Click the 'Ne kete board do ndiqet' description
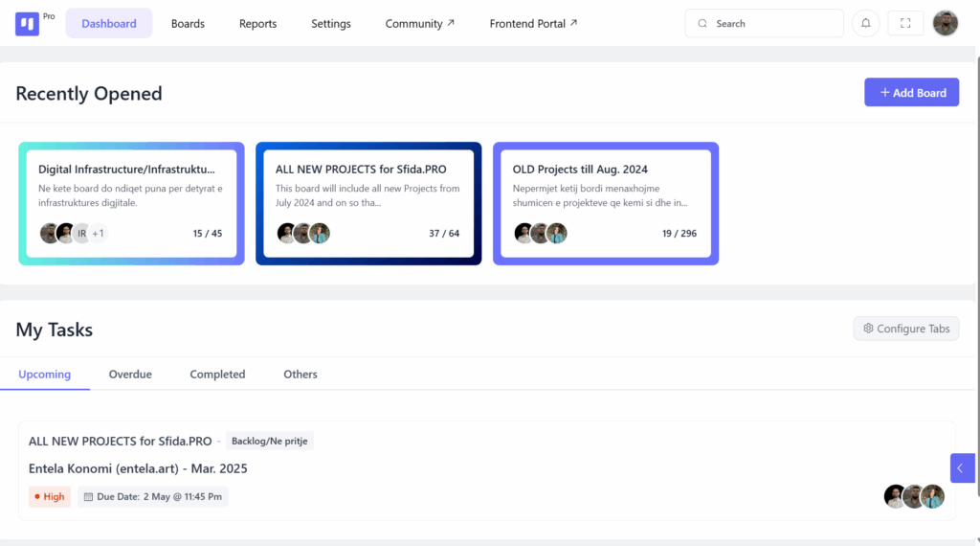This screenshot has width=980, height=546. 130,195
